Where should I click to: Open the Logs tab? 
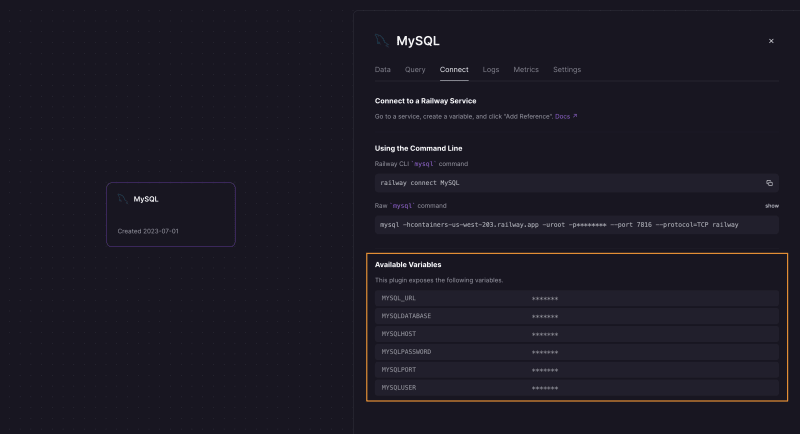pyautogui.click(x=491, y=69)
